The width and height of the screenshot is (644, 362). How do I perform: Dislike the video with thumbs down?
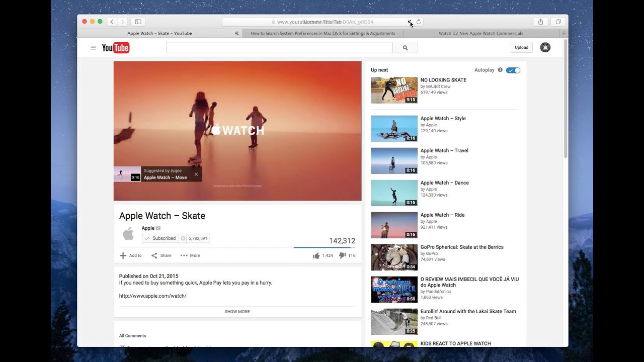click(342, 255)
